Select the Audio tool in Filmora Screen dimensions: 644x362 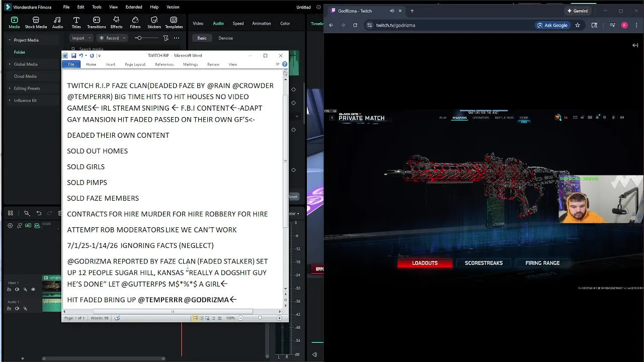pos(57,23)
